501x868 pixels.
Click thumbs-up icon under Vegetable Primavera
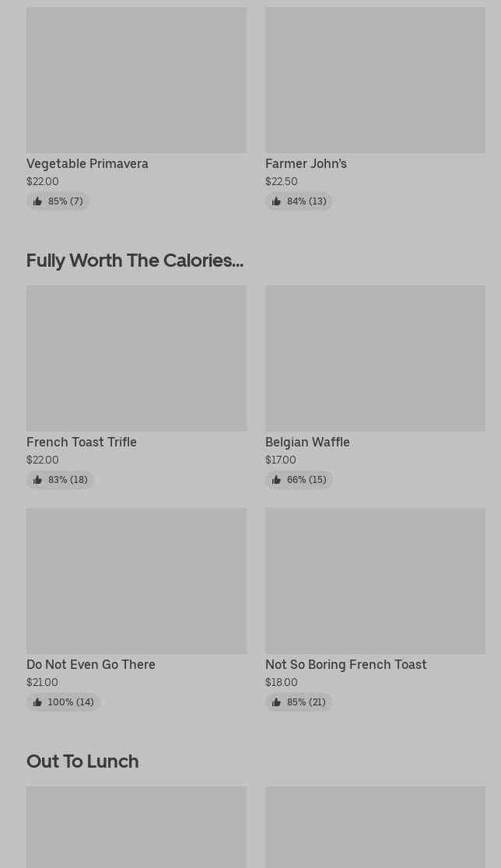coord(37,201)
